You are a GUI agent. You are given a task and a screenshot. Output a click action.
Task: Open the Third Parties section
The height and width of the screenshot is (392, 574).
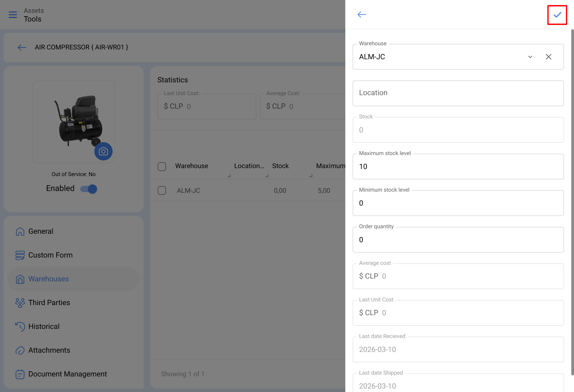(x=49, y=303)
